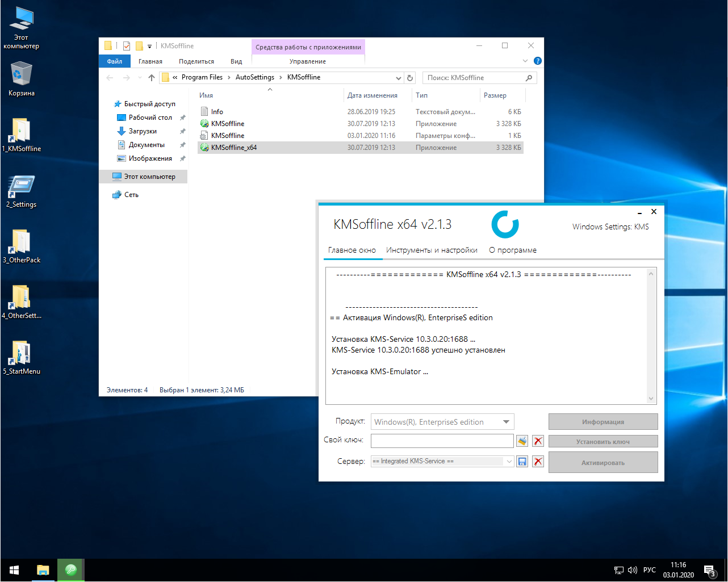This screenshot has height=582, width=728.
Task: Go up one folder level in Explorer
Action: [x=151, y=78]
